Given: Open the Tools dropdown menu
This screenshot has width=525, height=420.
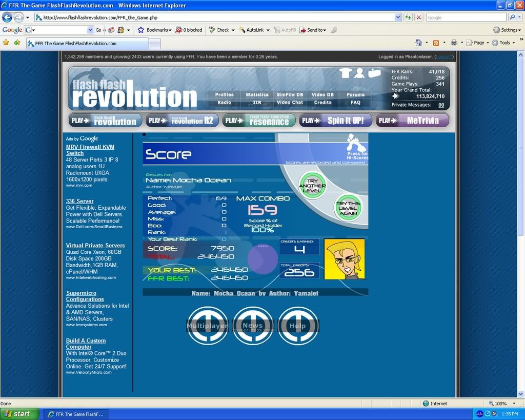Looking at the screenshot, I should [504, 43].
